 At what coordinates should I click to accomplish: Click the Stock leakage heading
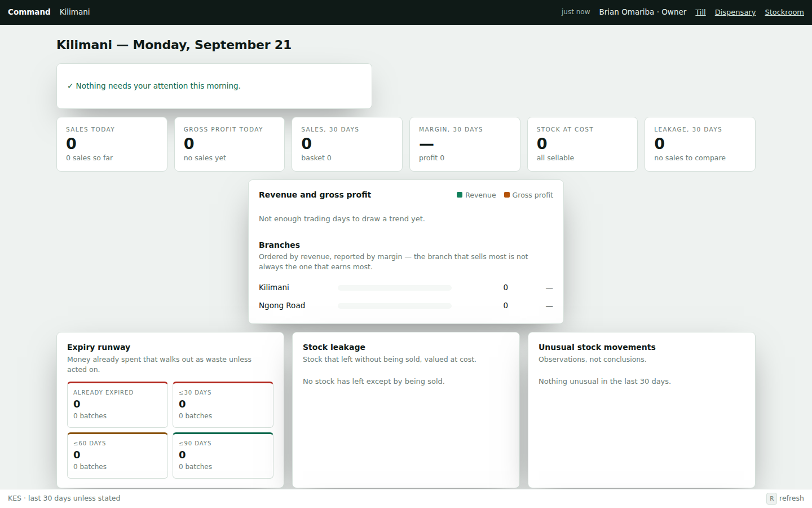(x=334, y=347)
